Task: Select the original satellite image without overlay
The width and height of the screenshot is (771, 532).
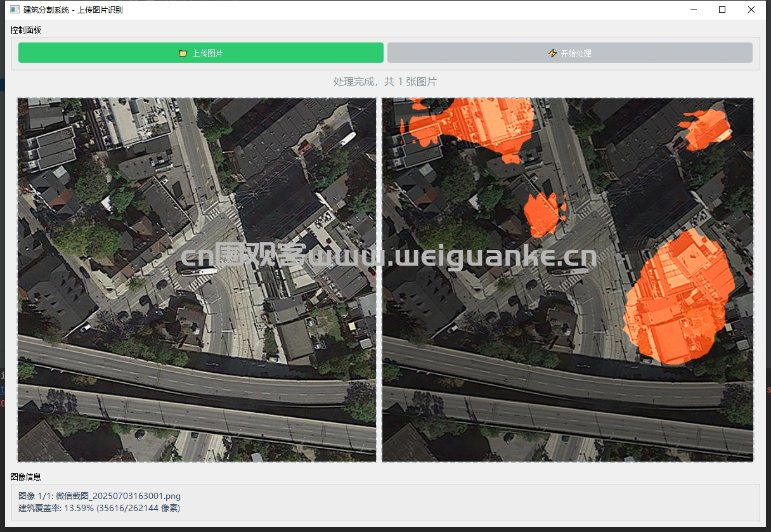Action: [197, 280]
